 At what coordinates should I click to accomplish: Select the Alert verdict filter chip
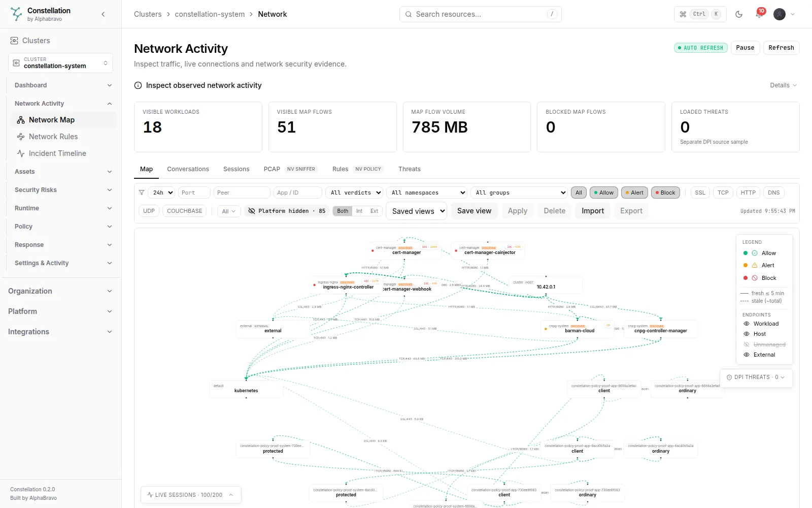[x=634, y=193]
